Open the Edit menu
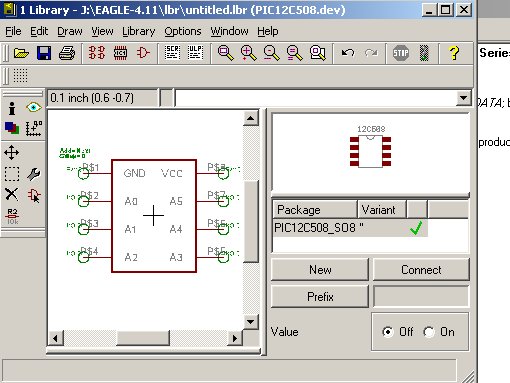510x383 pixels. tap(39, 31)
